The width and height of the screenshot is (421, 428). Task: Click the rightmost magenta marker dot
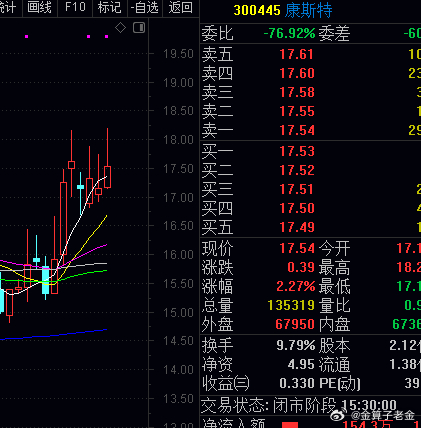coord(106,36)
